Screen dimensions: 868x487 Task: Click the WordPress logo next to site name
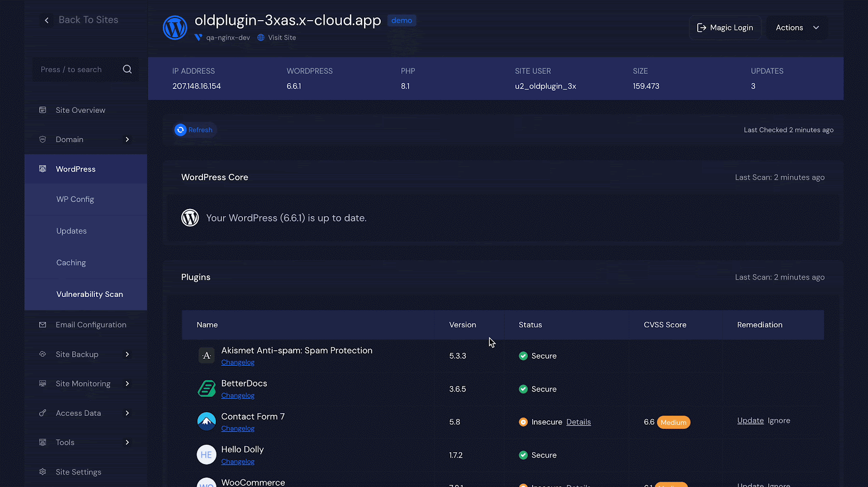click(x=175, y=27)
